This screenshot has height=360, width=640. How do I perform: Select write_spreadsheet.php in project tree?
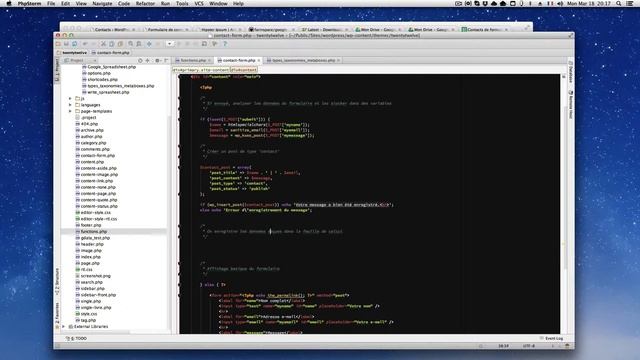pos(108,92)
